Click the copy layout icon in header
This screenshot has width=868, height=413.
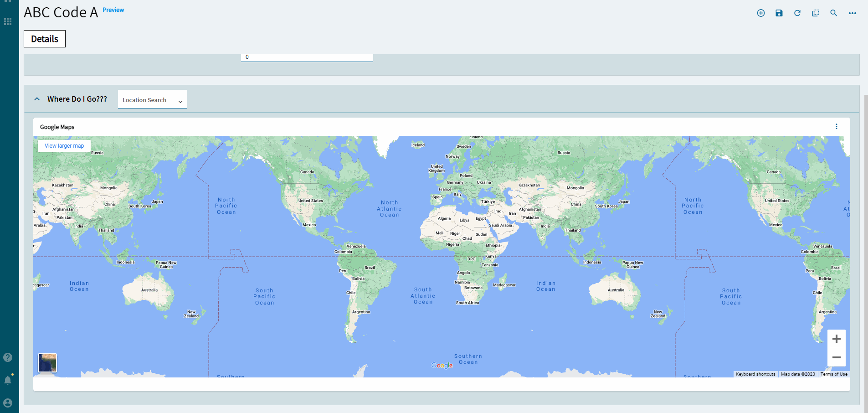(816, 13)
